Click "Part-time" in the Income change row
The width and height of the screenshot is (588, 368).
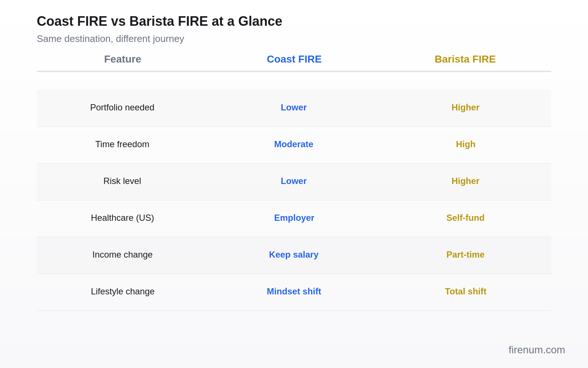point(465,255)
